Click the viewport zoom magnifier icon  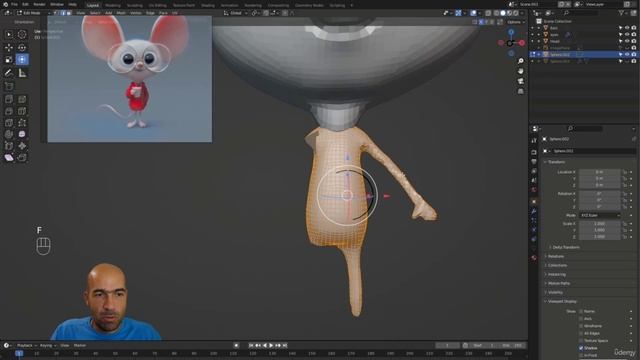[x=521, y=61]
